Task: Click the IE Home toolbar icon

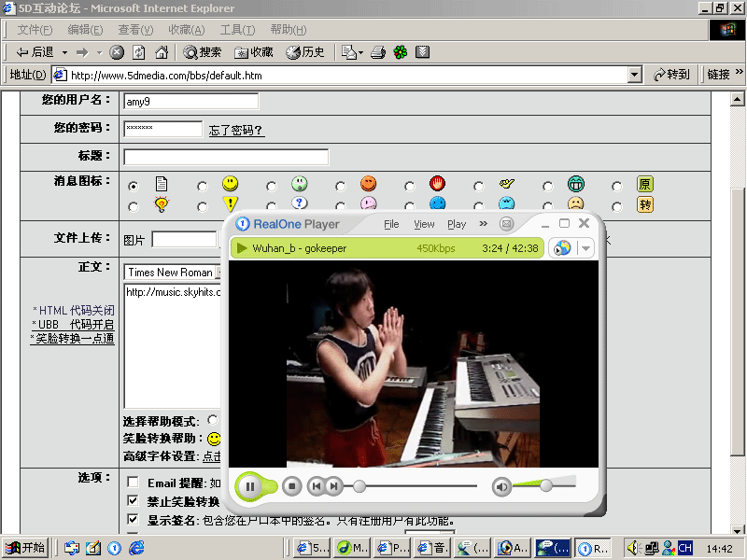Action: coord(162,52)
